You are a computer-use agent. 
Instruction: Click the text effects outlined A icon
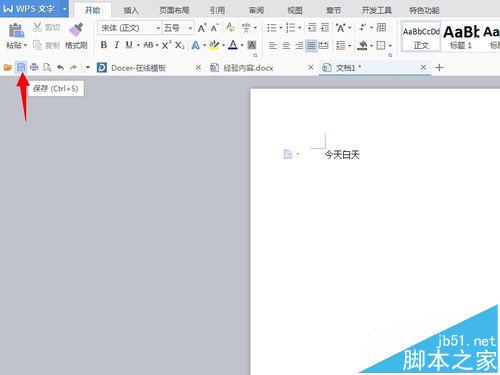(x=196, y=45)
